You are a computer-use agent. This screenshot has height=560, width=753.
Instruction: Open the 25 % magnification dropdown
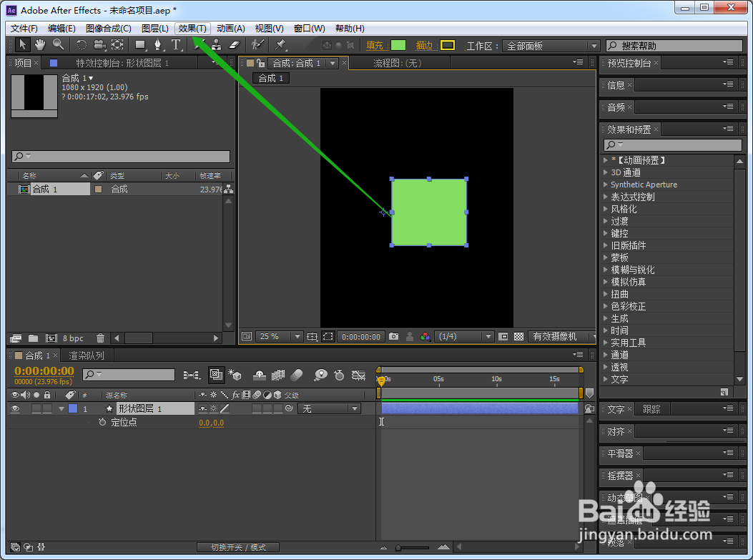pyautogui.click(x=279, y=337)
